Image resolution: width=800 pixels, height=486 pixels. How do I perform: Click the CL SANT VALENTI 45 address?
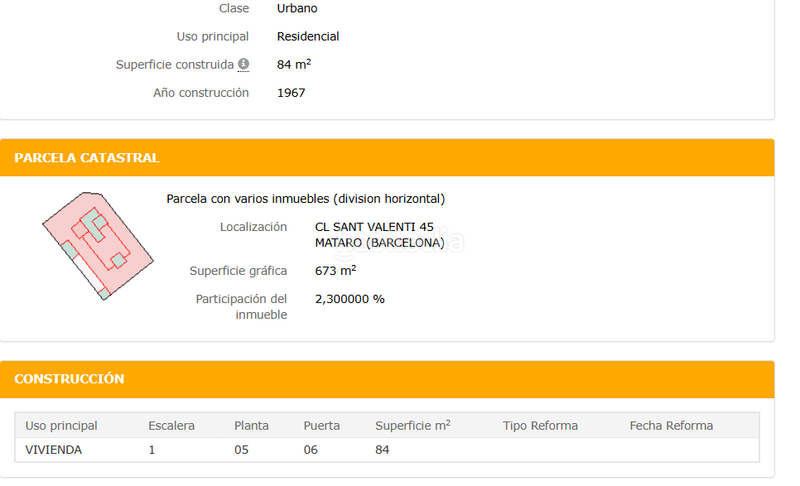point(374,227)
